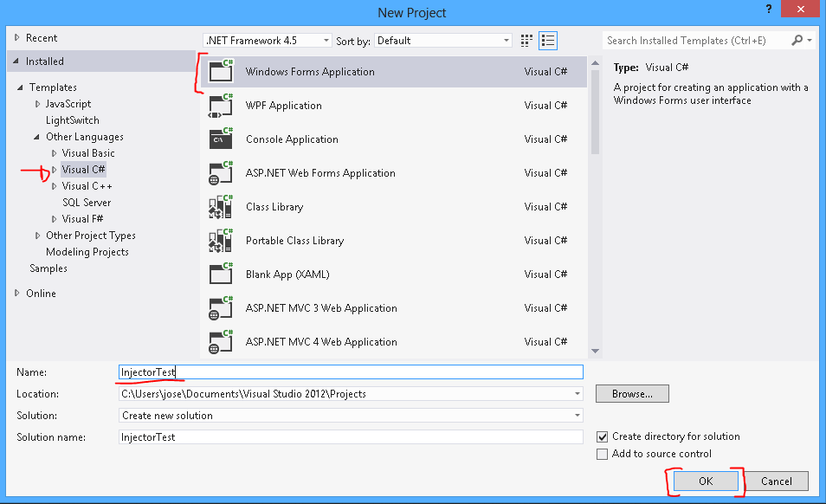Screen dimensions: 826x504
Task: Click the Browse... button
Action: (632, 394)
